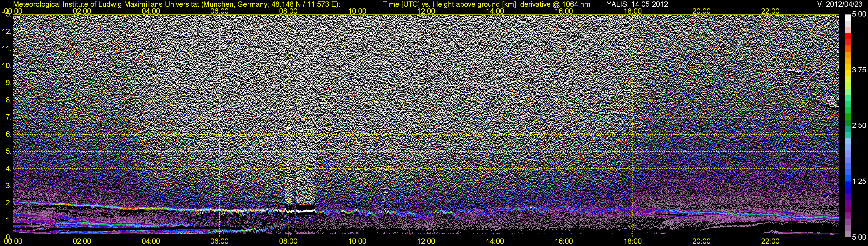Click the 4 km height axis label

[8, 168]
